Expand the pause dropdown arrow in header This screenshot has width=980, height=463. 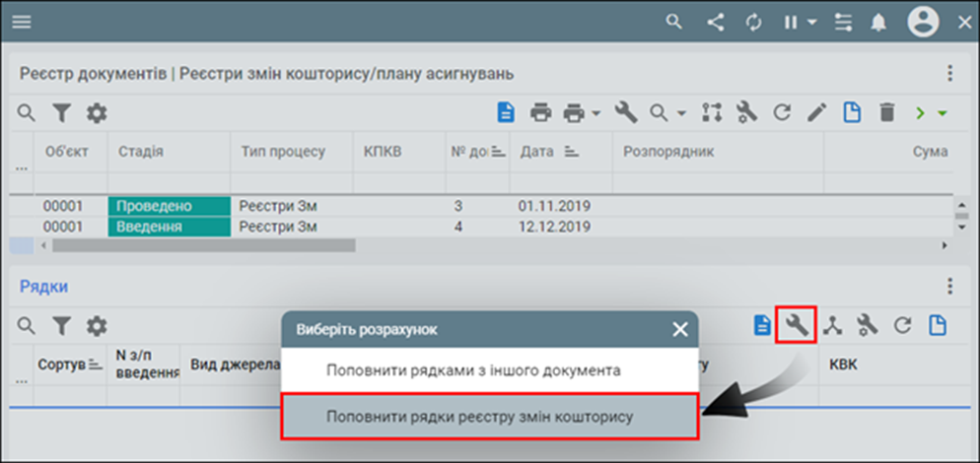(x=811, y=23)
